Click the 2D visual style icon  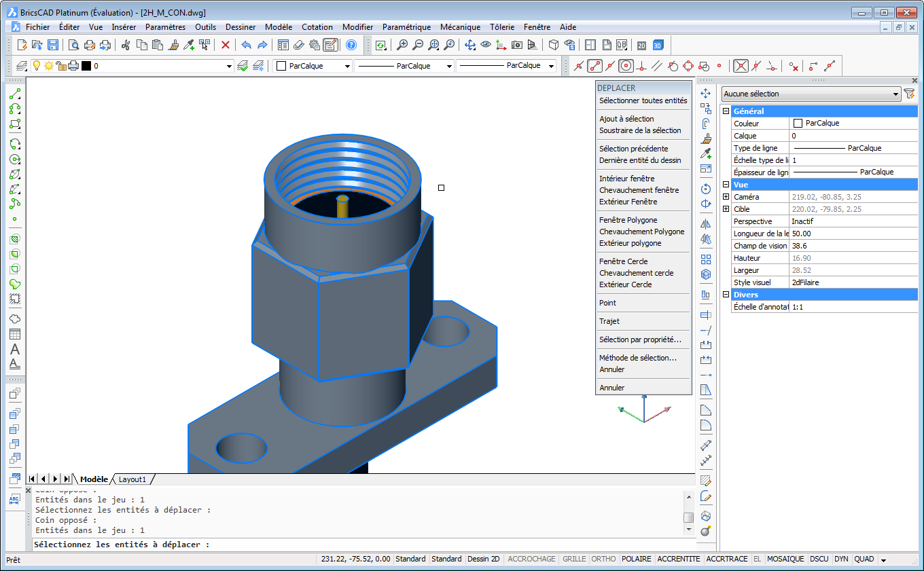point(641,45)
